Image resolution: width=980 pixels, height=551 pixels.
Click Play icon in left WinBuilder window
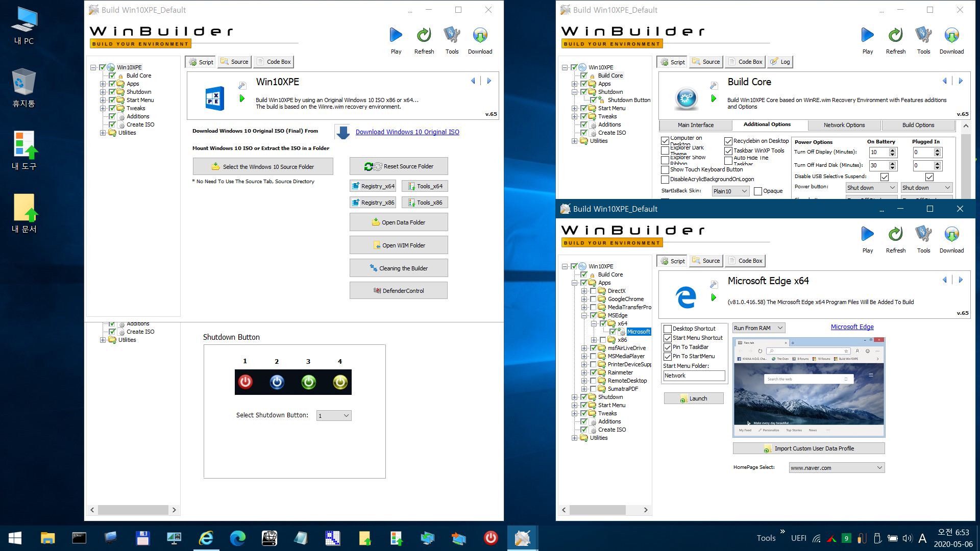click(396, 35)
